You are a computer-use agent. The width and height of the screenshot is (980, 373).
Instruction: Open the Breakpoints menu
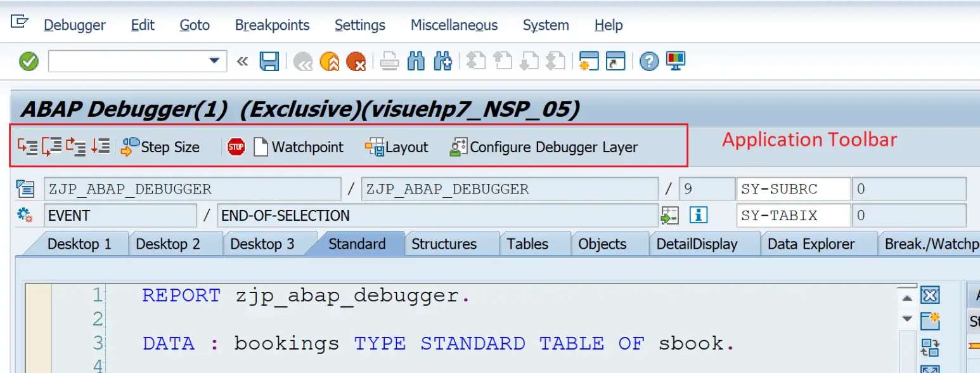[272, 25]
